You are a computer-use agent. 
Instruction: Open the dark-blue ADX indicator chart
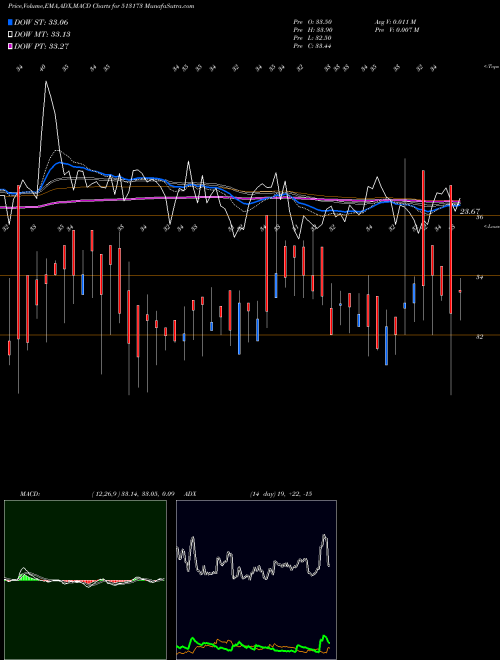(256, 580)
